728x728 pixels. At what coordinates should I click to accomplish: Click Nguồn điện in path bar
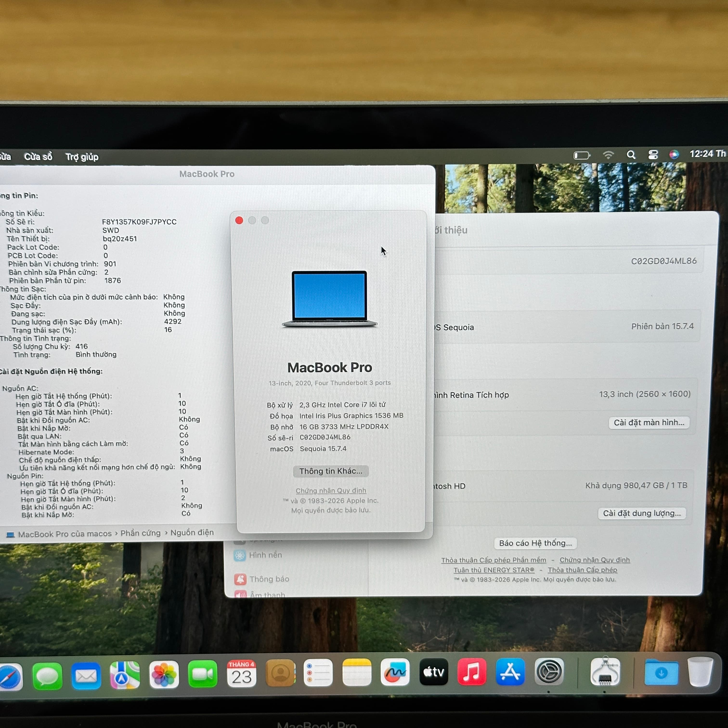[x=192, y=533]
